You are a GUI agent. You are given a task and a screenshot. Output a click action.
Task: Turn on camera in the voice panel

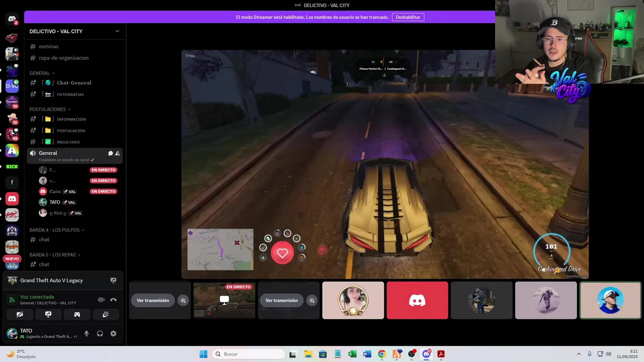(x=20, y=314)
